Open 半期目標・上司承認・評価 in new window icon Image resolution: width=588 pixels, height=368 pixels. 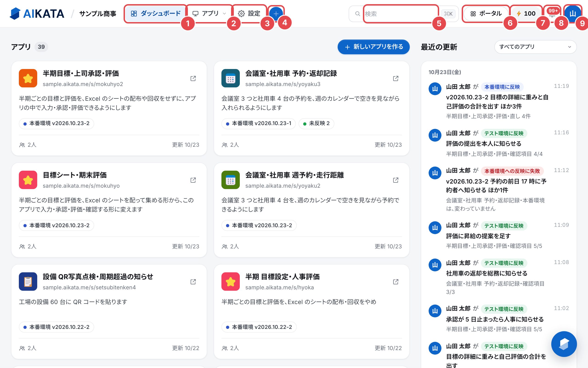(193, 78)
